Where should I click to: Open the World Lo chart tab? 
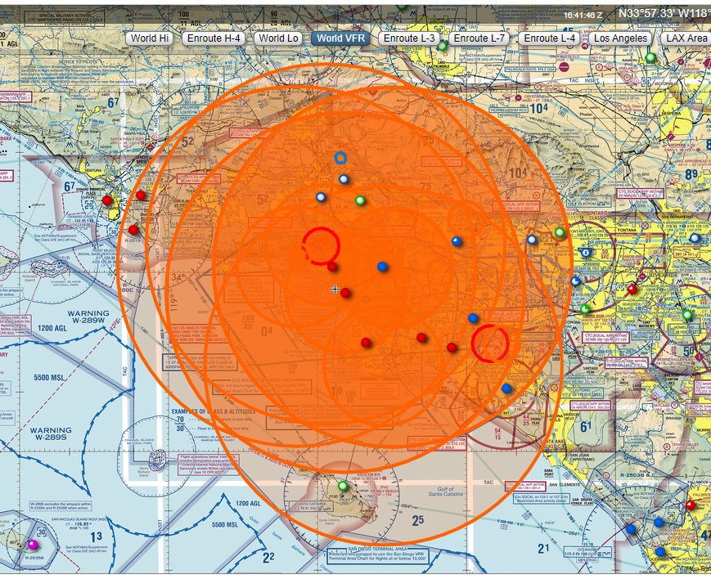pyautogui.click(x=278, y=38)
